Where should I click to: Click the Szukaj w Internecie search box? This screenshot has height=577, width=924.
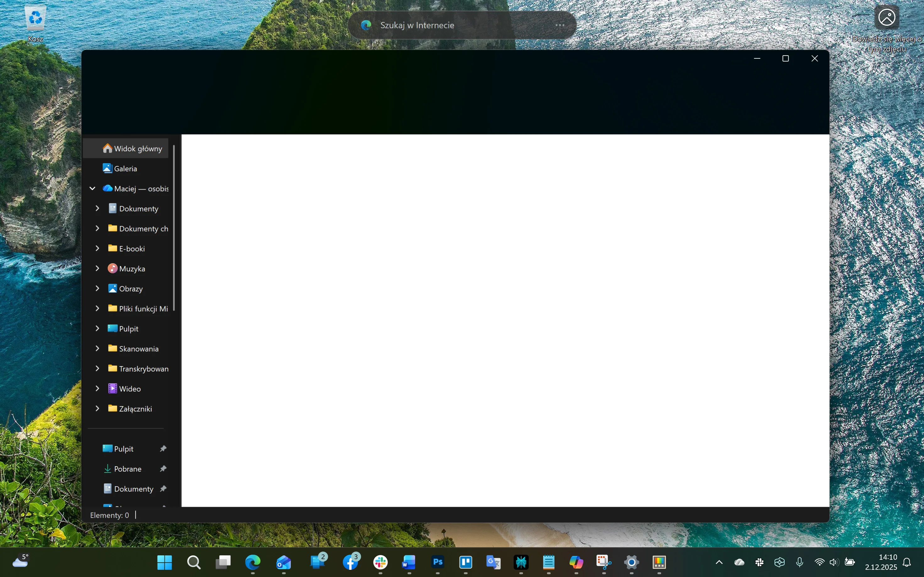pyautogui.click(x=451, y=25)
